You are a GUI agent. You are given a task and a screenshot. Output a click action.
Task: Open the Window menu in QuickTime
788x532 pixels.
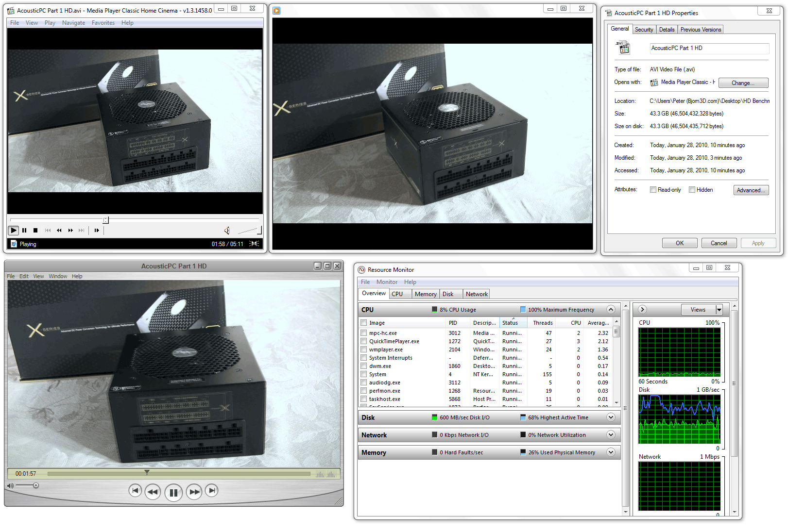click(58, 276)
